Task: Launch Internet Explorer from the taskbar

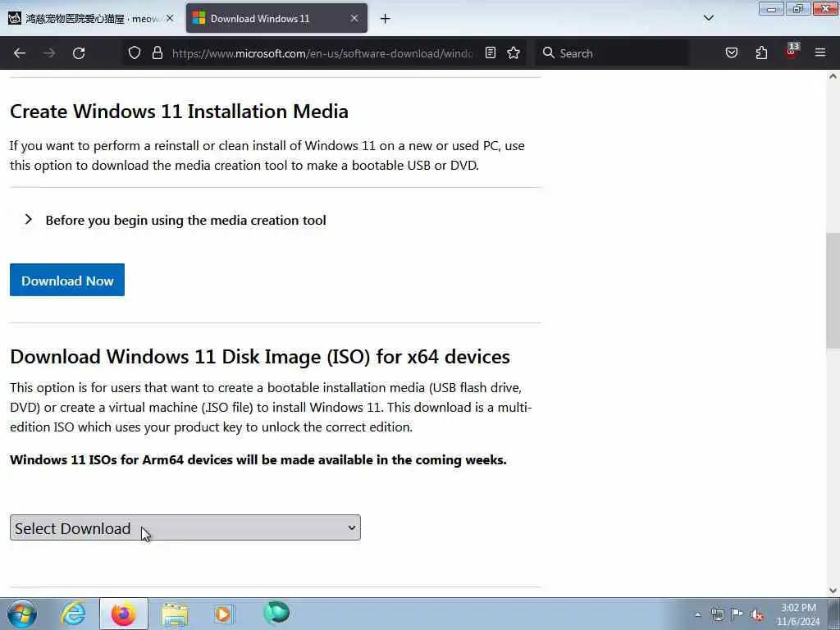Action: click(x=73, y=614)
